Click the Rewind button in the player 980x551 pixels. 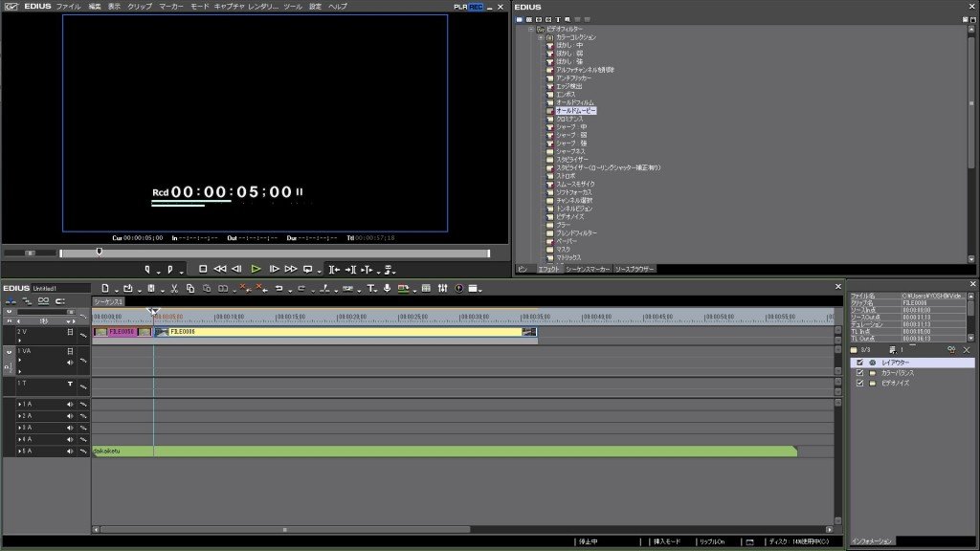tap(220, 269)
